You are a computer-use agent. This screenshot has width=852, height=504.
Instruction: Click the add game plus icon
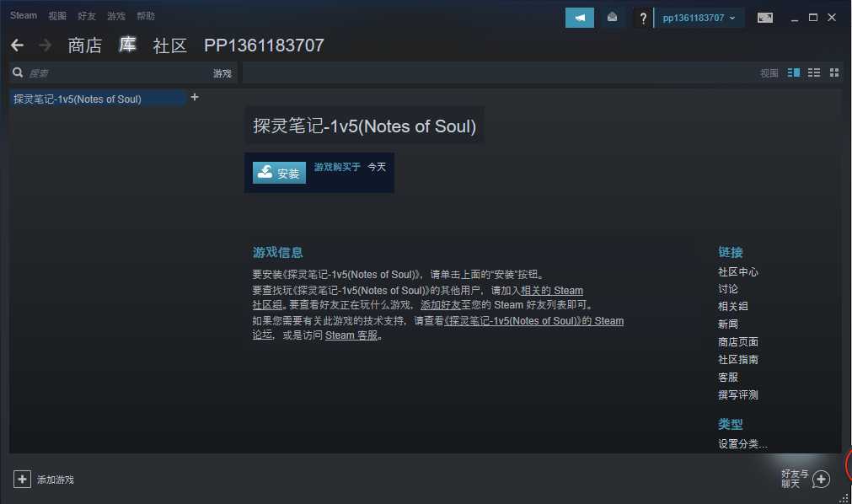22,479
